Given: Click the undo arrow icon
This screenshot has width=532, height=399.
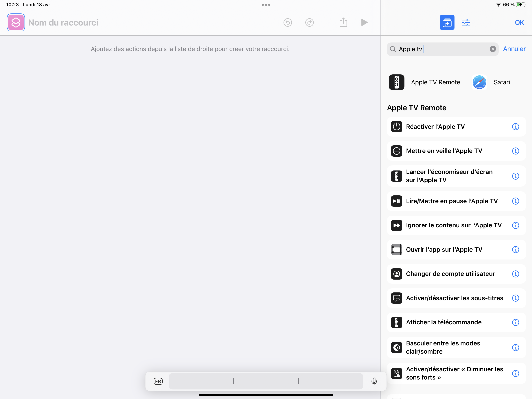Looking at the screenshot, I should [287, 22].
